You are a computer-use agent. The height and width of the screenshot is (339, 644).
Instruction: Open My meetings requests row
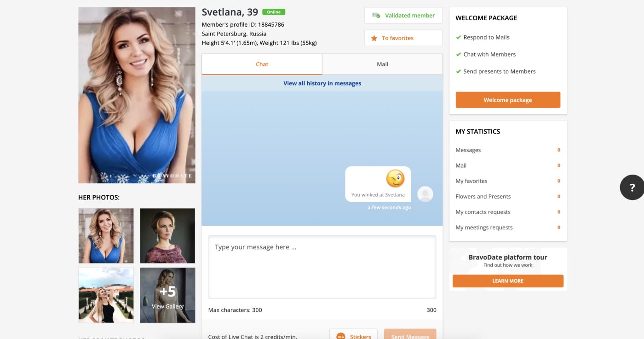pos(508,228)
